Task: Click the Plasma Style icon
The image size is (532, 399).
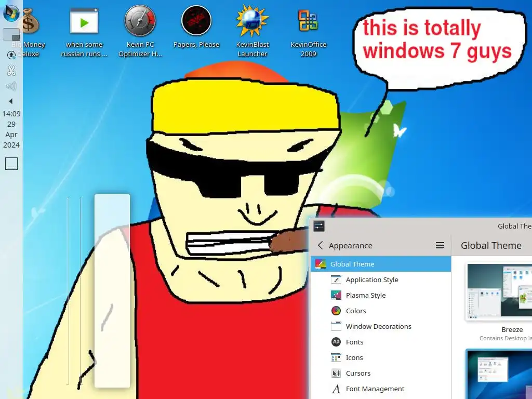Action: [336, 295]
